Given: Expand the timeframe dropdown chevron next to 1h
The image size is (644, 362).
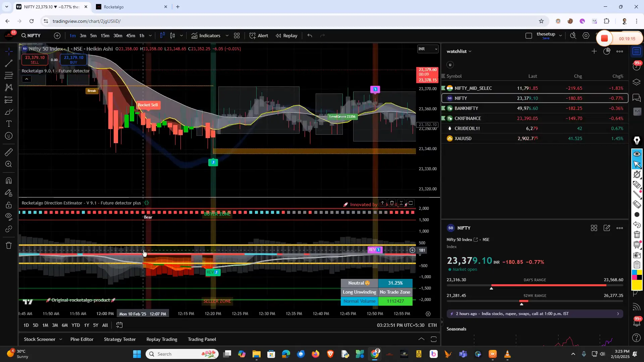Looking at the screenshot, I should click(x=150, y=36).
